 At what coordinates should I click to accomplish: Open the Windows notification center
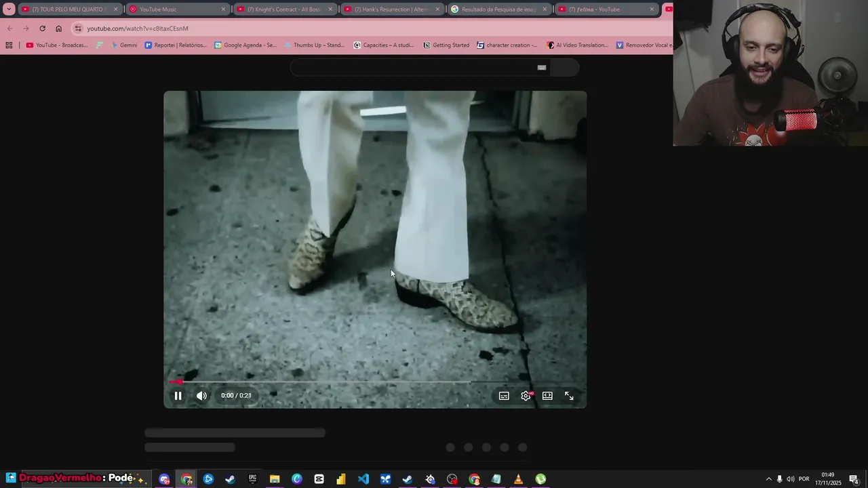coord(854,479)
